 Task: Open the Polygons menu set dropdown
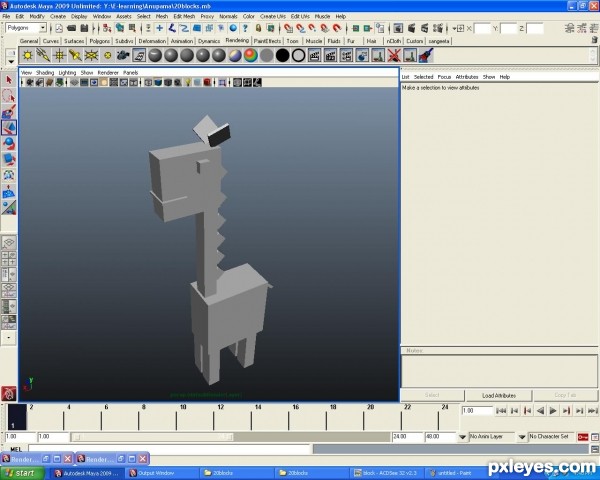click(42, 28)
